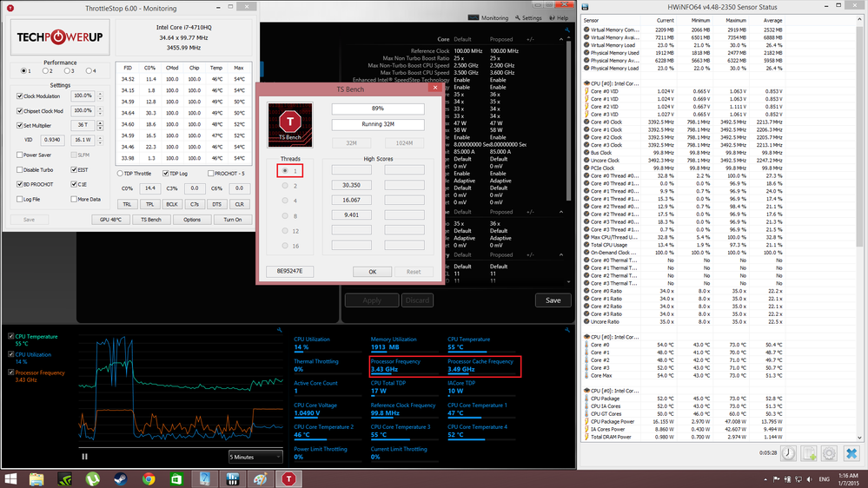Launch Steam from the taskbar
The image size is (868, 488).
[x=121, y=479]
